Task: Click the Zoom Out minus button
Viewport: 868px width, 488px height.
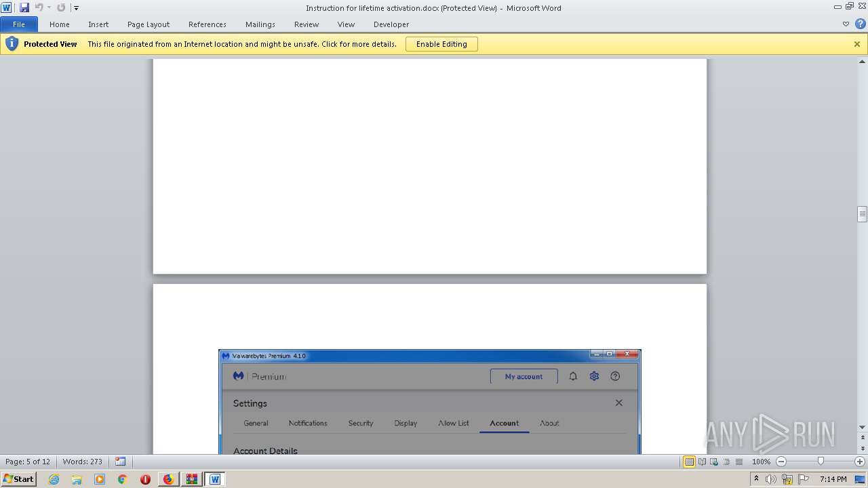Action: click(781, 462)
